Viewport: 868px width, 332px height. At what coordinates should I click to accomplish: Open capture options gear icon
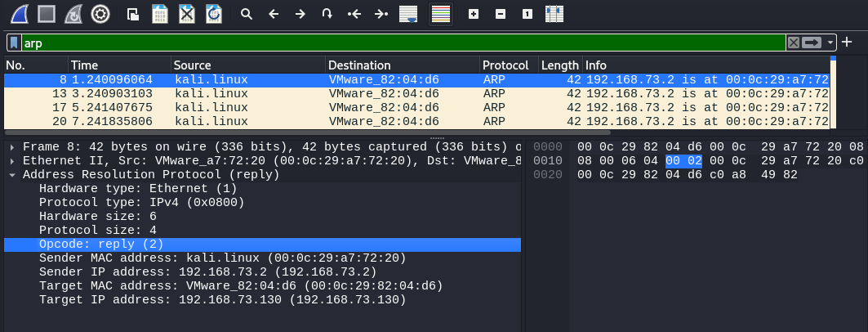pos(100,14)
